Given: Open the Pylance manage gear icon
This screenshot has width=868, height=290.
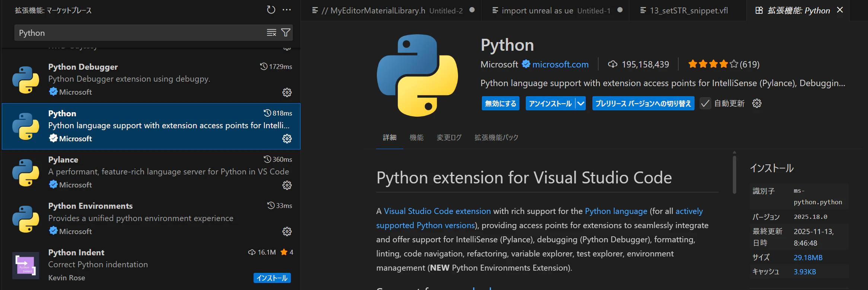Looking at the screenshot, I should coord(287,185).
